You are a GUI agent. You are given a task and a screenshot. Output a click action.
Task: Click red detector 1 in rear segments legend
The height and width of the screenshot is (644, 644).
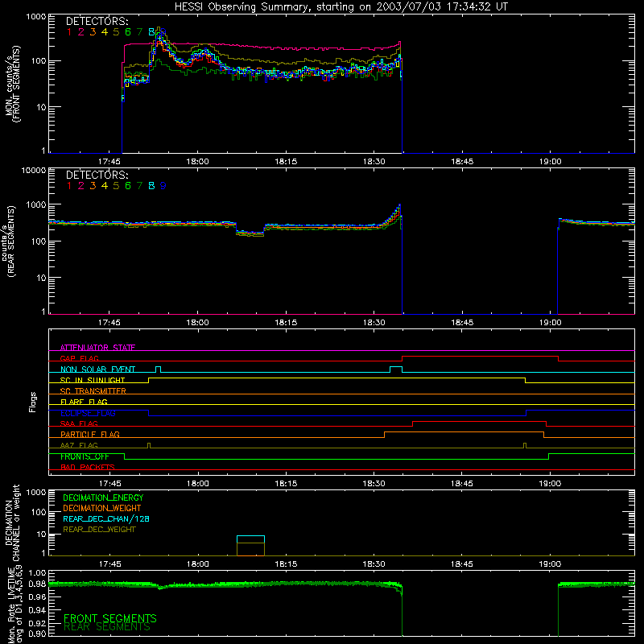click(69, 186)
